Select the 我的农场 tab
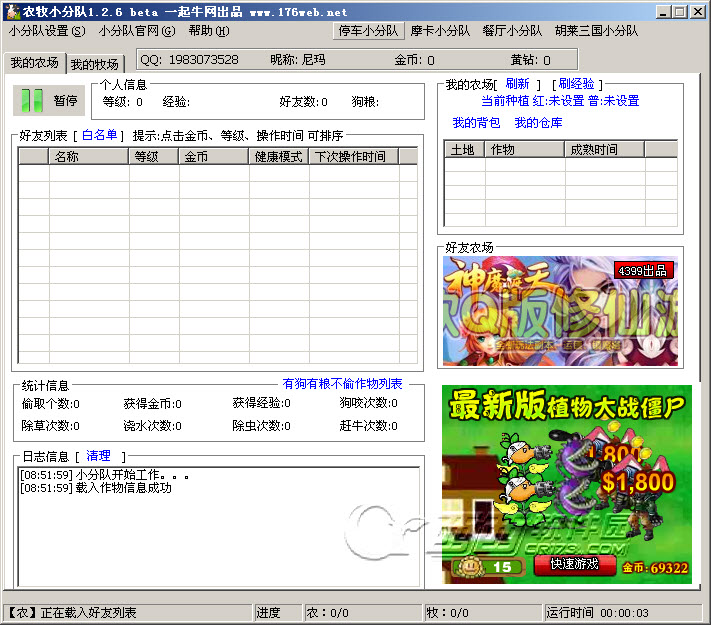This screenshot has height=625, width=711. point(34,63)
